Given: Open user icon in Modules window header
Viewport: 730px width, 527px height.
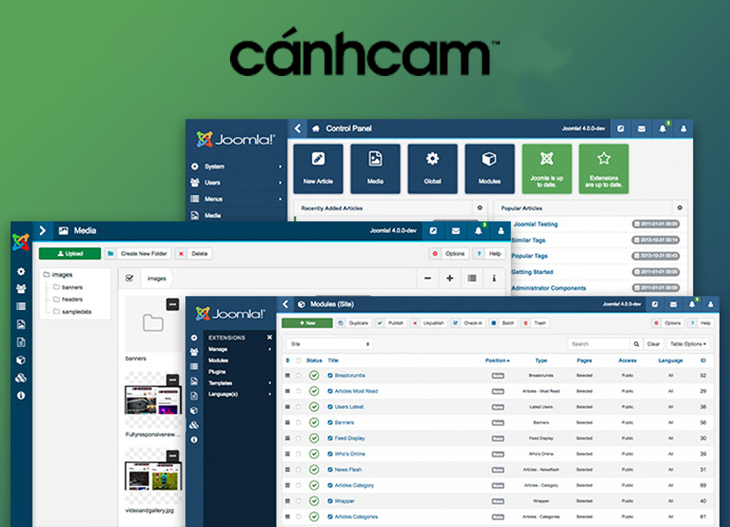Looking at the screenshot, I should [710, 304].
